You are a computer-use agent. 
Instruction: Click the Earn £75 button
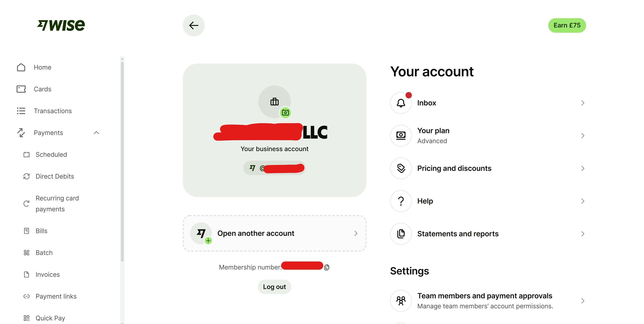click(x=567, y=25)
